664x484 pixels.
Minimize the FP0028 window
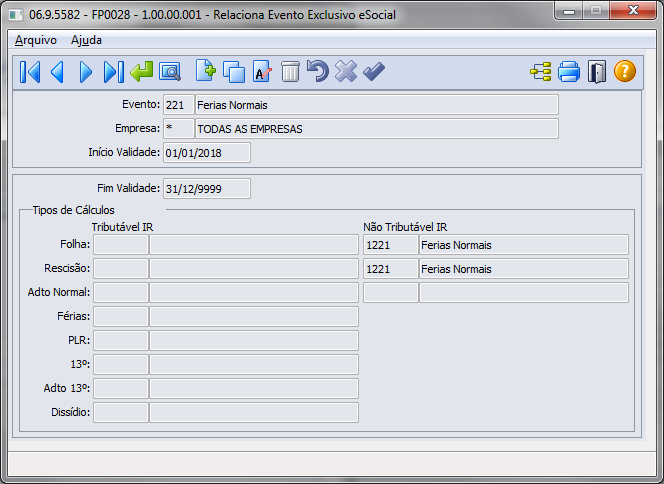pos(569,11)
